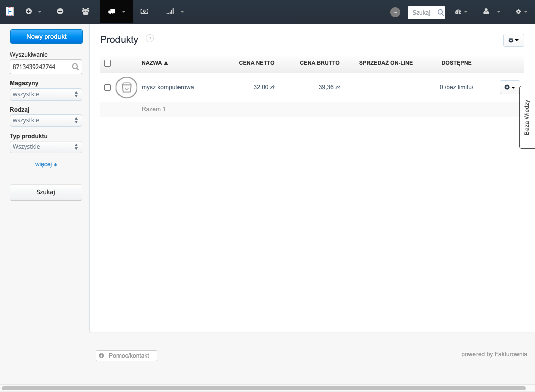Expand the Typ produktu dropdown
The height and width of the screenshot is (392, 535).
46,147
